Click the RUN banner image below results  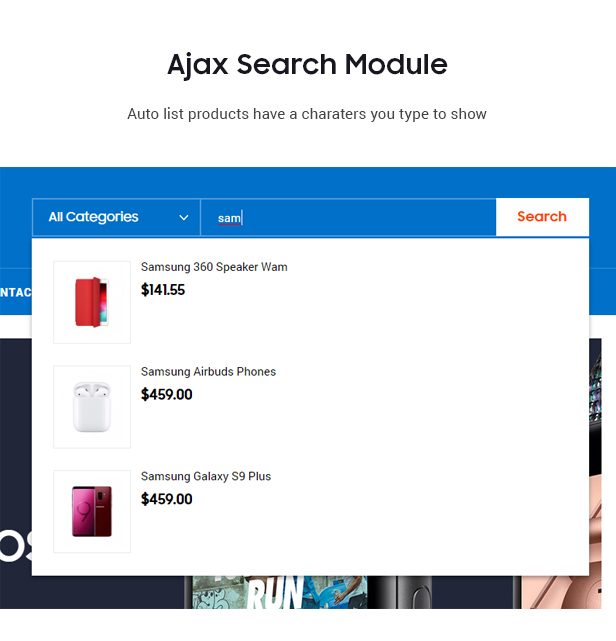point(276,592)
